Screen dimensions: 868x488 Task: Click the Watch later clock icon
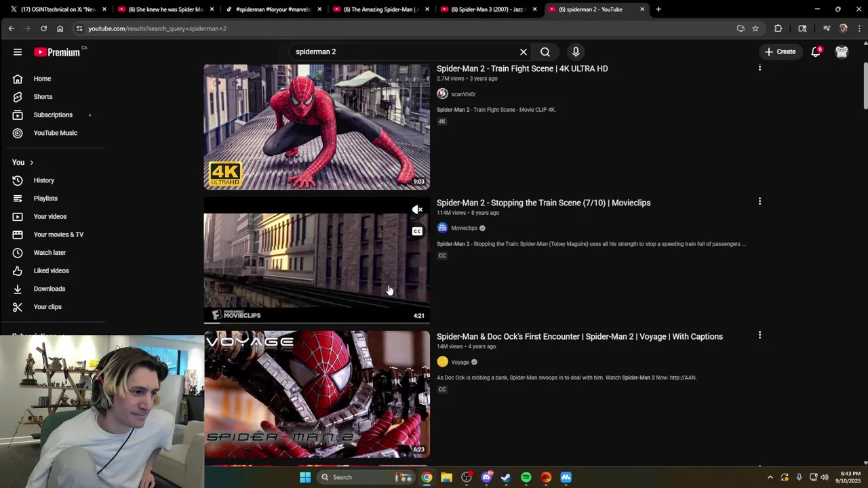[18, 253]
